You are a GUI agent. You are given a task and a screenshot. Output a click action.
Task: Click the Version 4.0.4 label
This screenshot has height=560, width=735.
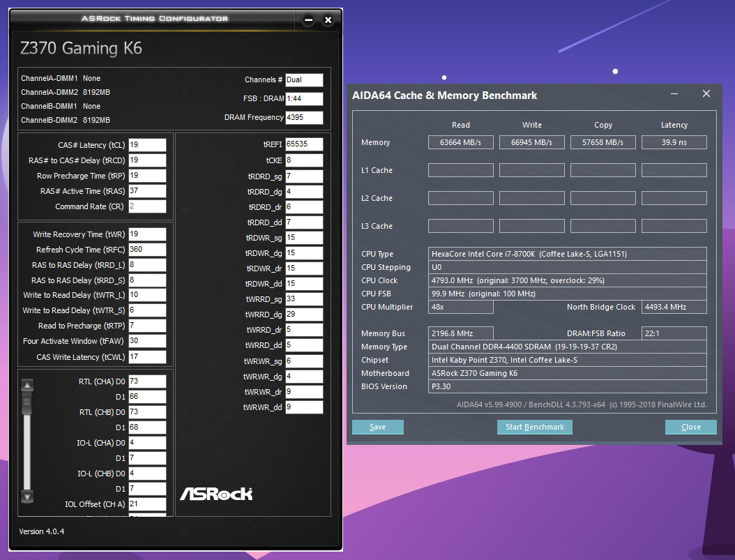tap(42, 531)
